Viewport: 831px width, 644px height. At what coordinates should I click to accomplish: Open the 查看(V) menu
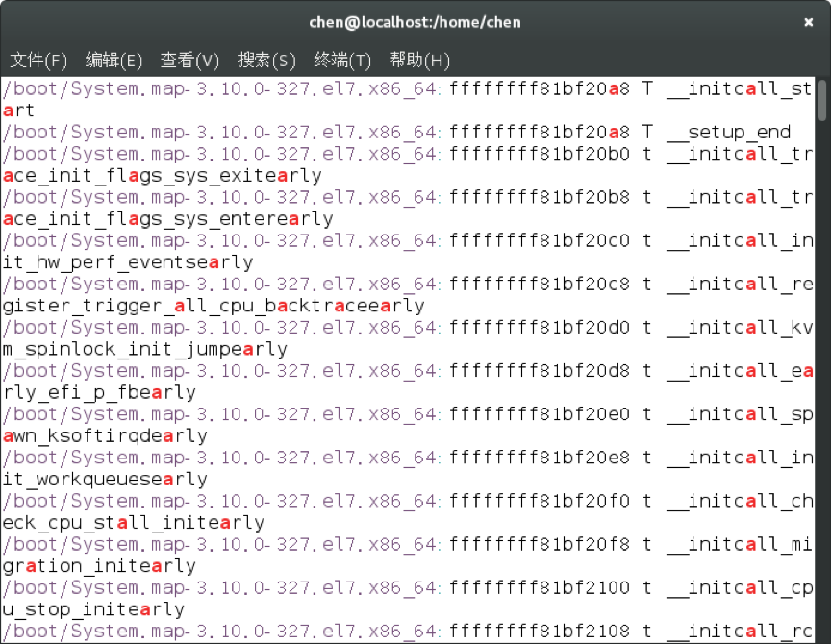pyautogui.click(x=189, y=61)
